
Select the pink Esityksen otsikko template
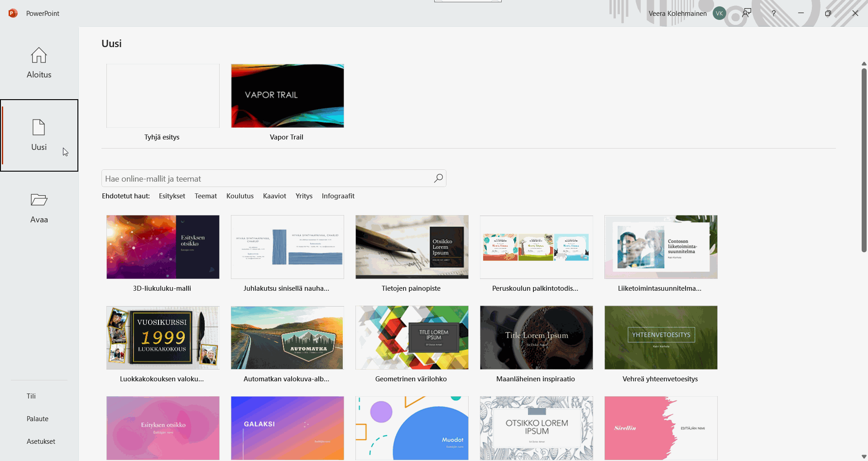click(163, 428)
